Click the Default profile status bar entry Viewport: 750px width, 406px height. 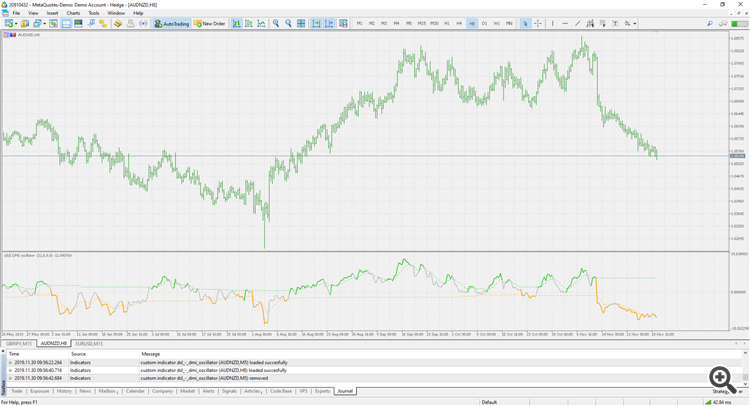(x=489, y=402)
